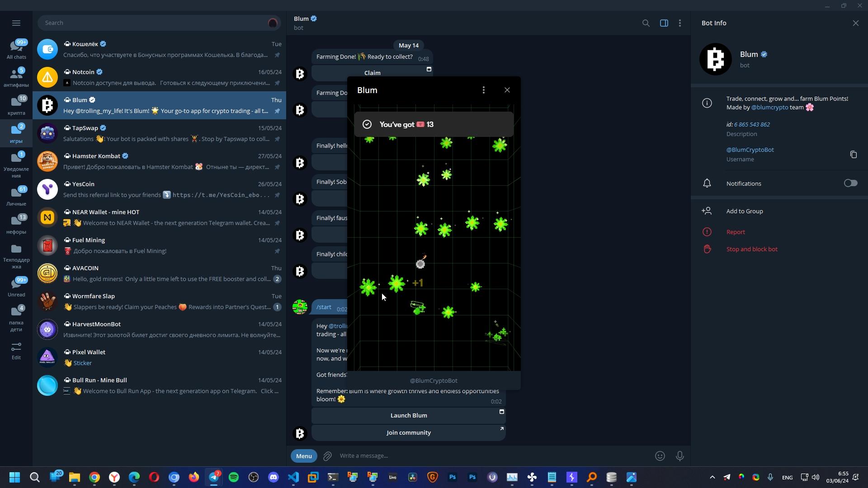
Task: Click the Write a message field
Action: coord(493,456)
